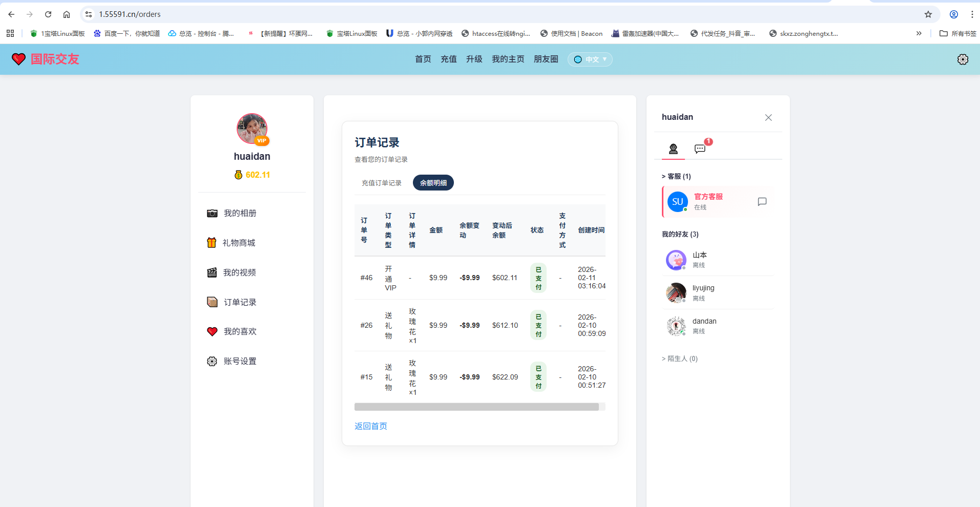Expand the 陌生人 (0) group
Viewport: 980px width, 507px height.
tap(679, 358)
